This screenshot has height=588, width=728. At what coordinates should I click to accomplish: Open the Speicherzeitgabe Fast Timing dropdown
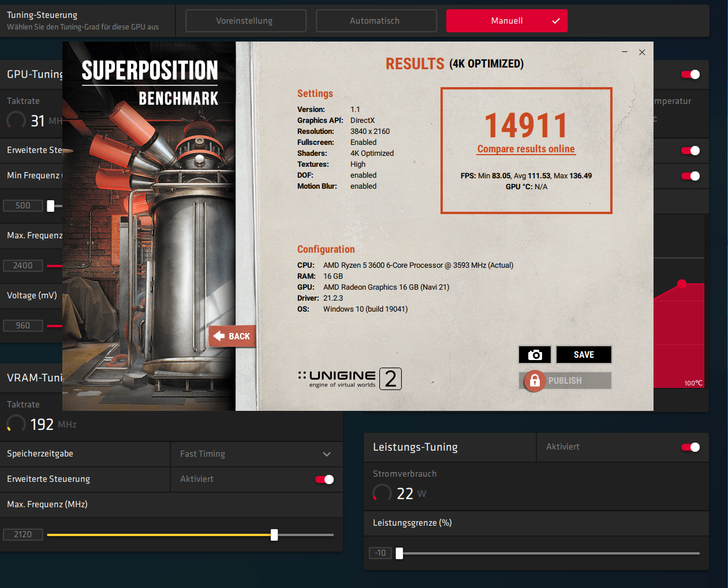pyautogui.click(x=256, y=454)
